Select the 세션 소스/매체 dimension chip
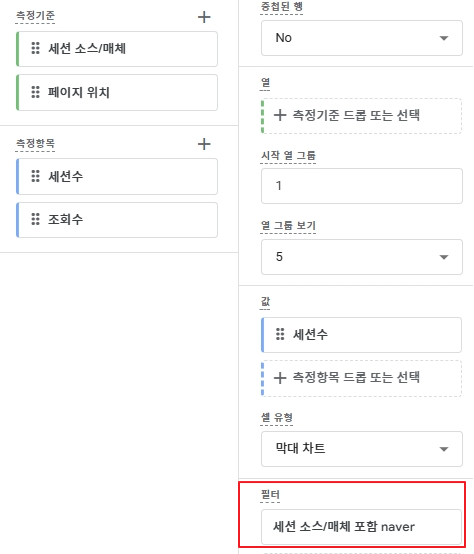The width and height of the screenshot is (474, 554). click(117, 49)
